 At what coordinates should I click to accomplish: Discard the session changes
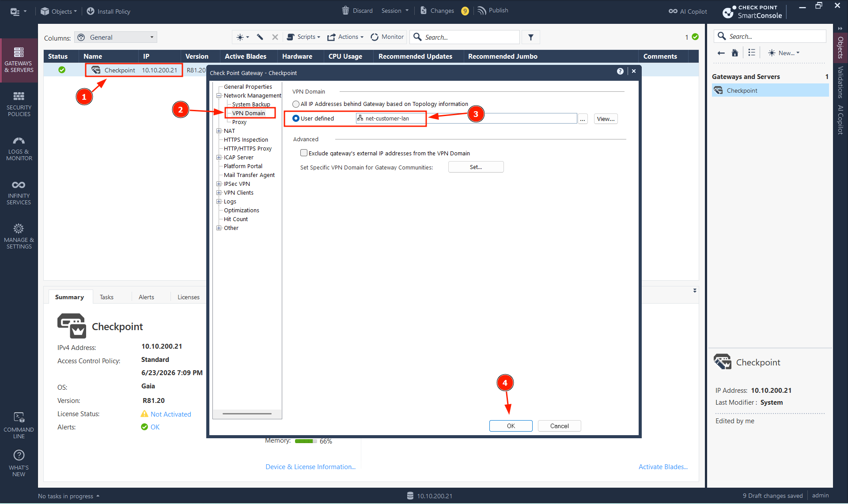point(357,11)
